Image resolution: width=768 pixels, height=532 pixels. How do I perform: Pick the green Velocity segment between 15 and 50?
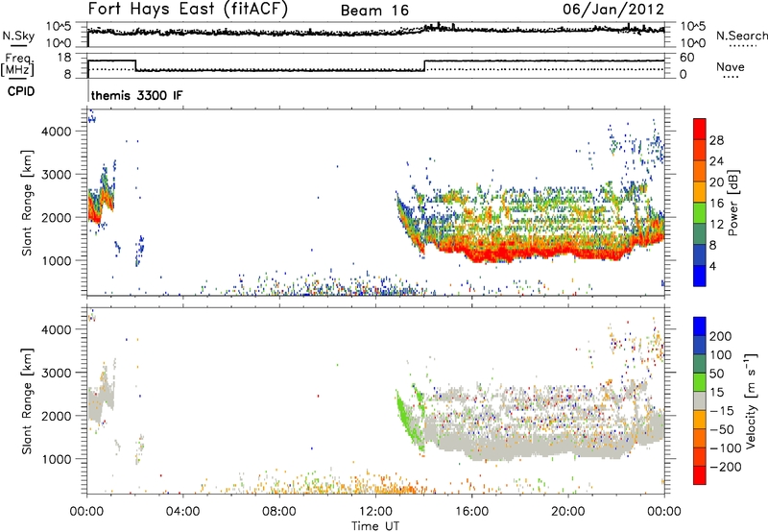point(700,382)
